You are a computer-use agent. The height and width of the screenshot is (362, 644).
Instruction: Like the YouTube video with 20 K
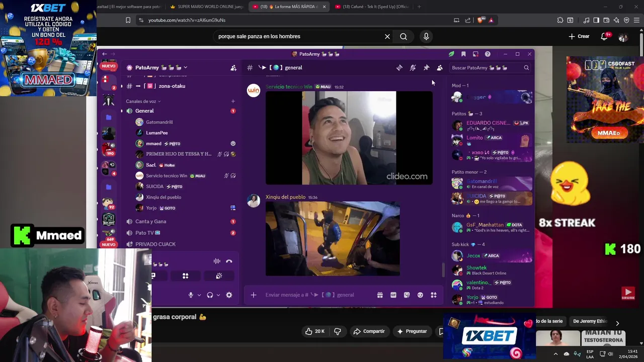(315, 331)
